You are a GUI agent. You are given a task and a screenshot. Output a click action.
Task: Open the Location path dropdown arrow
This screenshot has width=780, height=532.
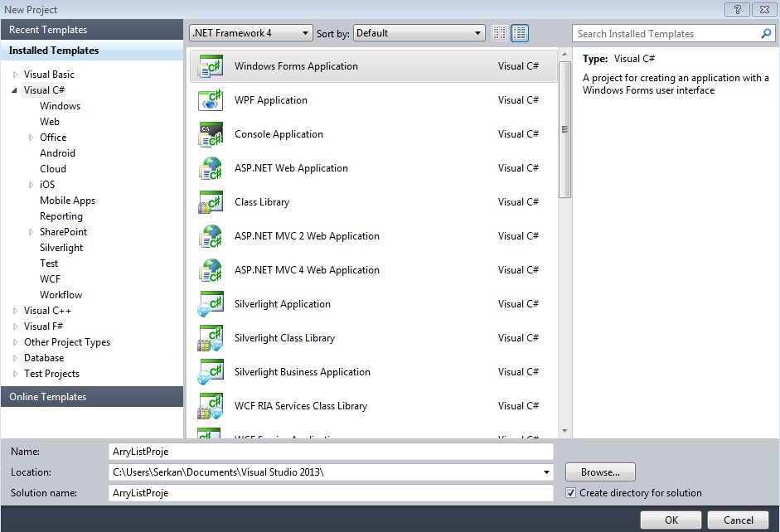point(546,472)
